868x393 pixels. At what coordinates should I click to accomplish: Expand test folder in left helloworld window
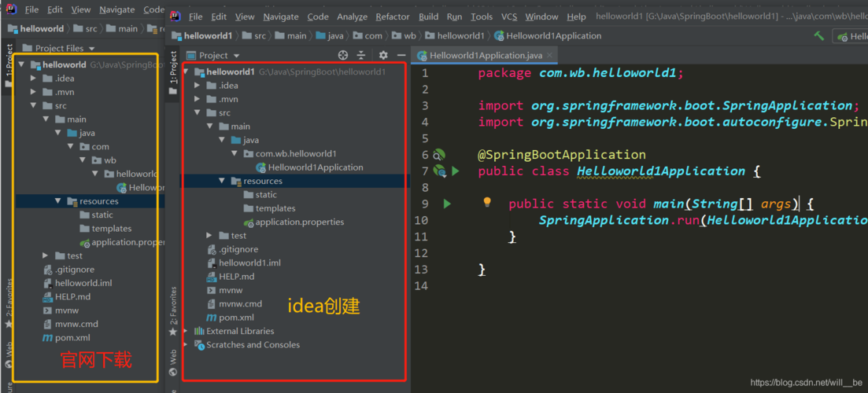[x=46, y=256]
